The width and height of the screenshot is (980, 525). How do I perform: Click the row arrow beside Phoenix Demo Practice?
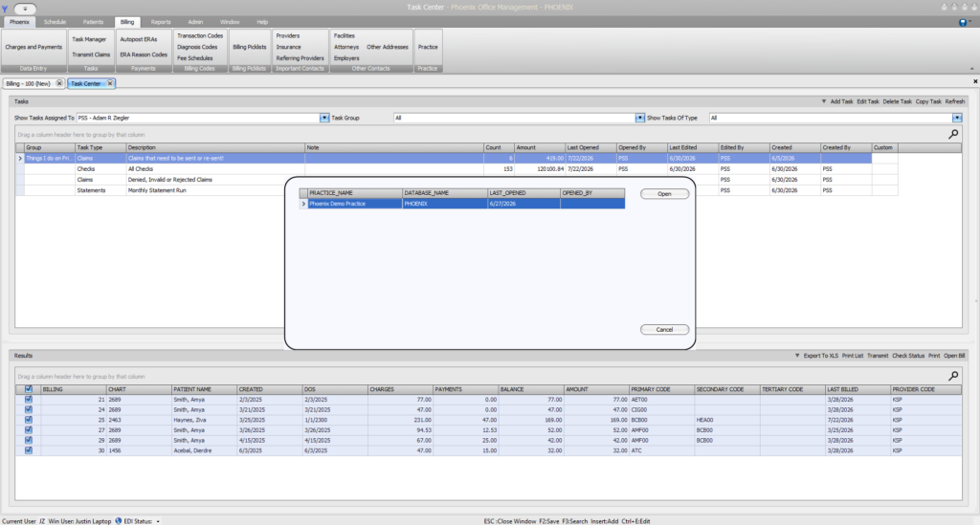(303, 204)
